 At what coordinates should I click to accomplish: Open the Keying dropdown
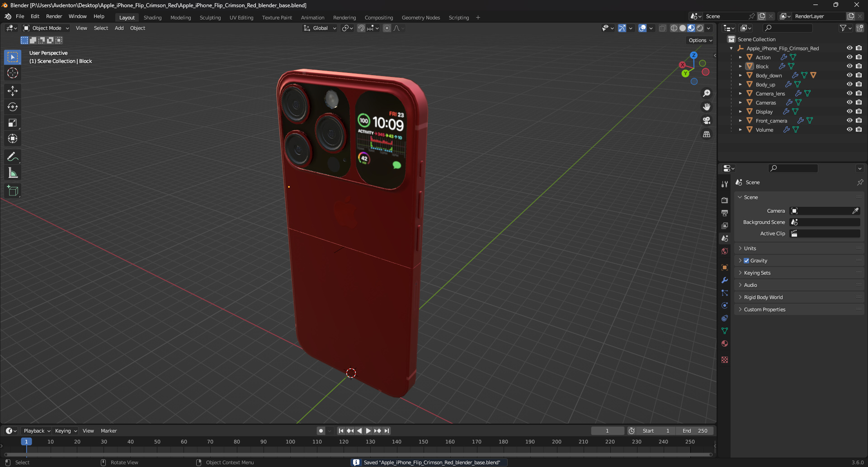point(66,431)
